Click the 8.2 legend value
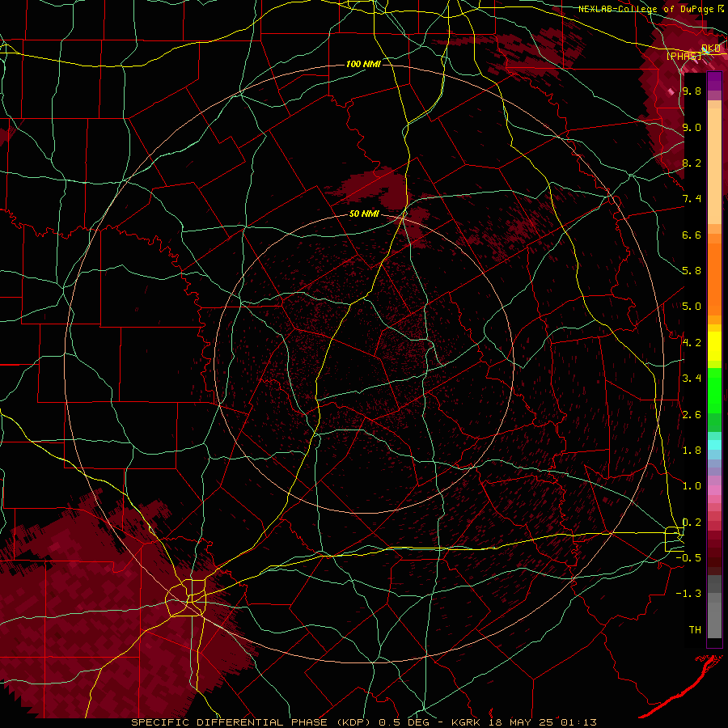The width and height of the screenshot is (728, 728). pos(692,163)
